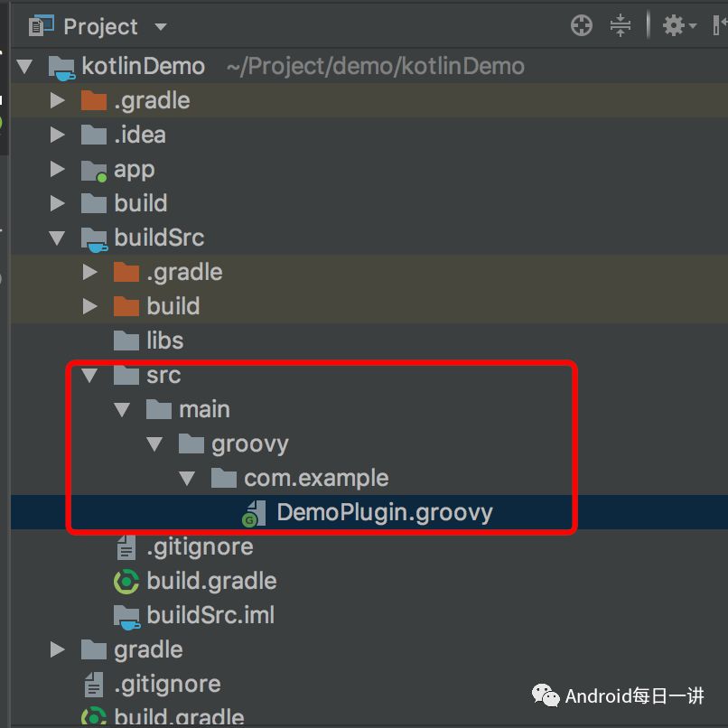Select the .idea folder name
Viewport: 728px width, 728px height.
[x=140, y=135]
